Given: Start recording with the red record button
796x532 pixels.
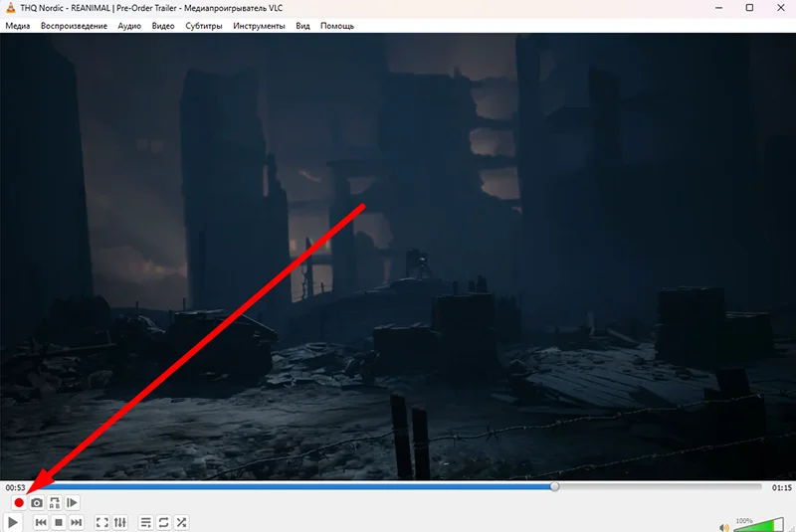Looking at the screenshot, I should point(18,503).
